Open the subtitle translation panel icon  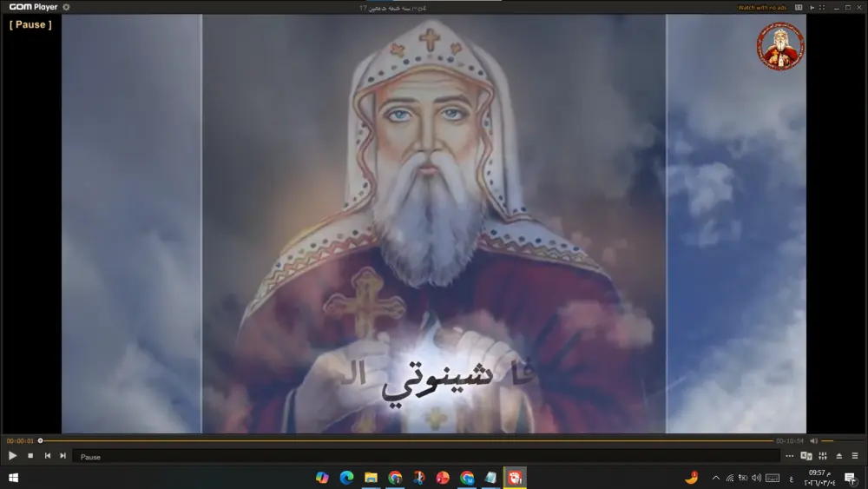(x=806, y=456)
